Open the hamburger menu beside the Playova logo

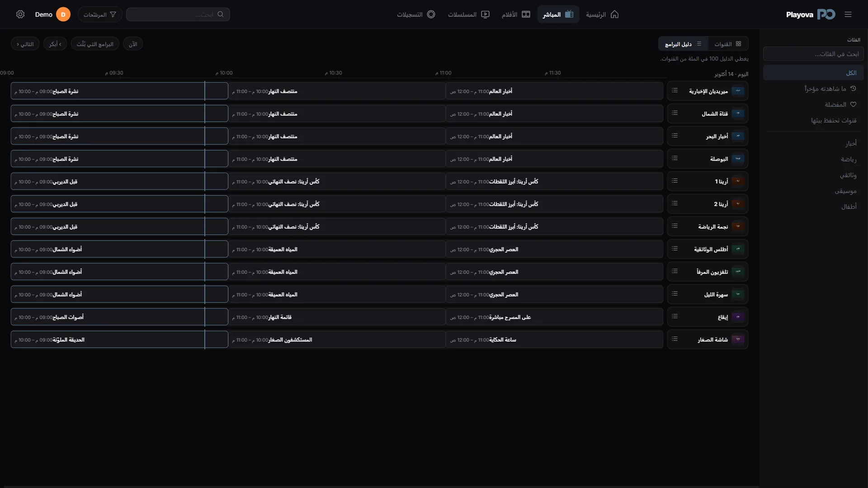point(848,14)
